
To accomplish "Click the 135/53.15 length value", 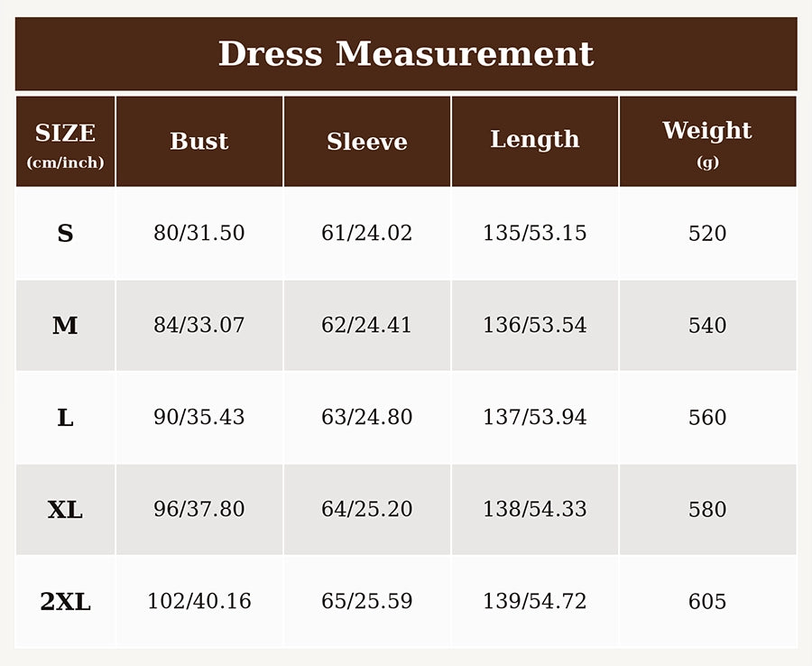I will [x=535, y=234].
